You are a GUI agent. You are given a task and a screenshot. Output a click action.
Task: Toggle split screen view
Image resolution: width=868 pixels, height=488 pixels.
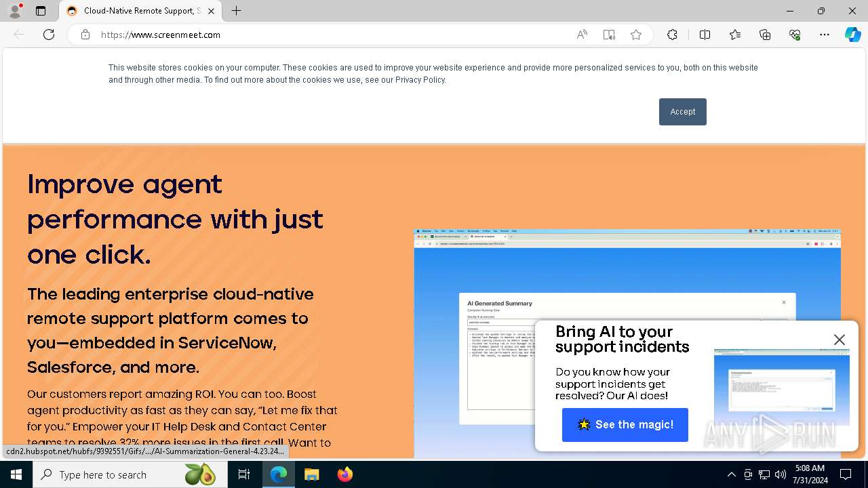(705, 35)
